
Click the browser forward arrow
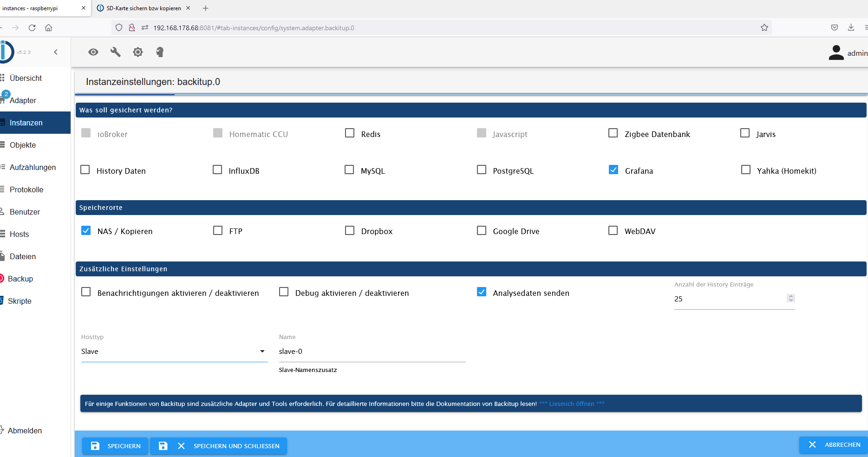(x=15, y=28)
